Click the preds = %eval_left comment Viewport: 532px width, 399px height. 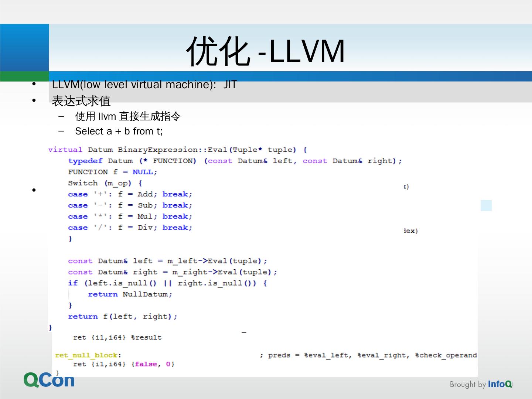(368, 355)
